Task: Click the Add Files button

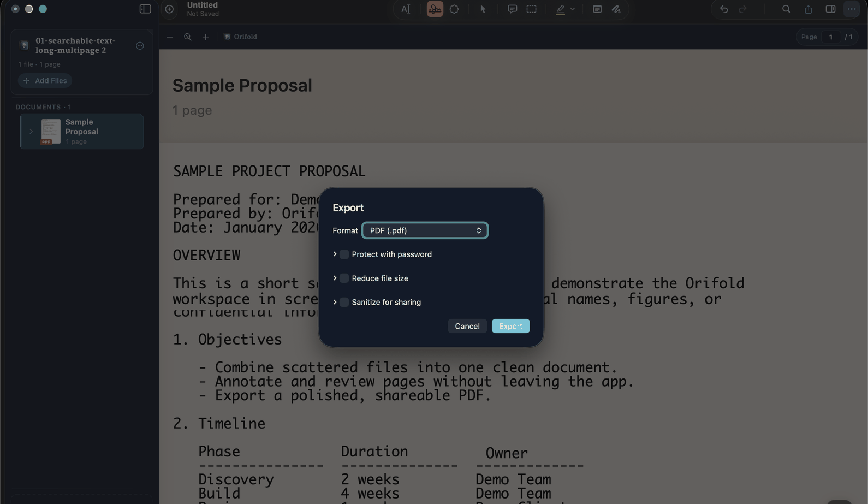Action: (45, 81)
